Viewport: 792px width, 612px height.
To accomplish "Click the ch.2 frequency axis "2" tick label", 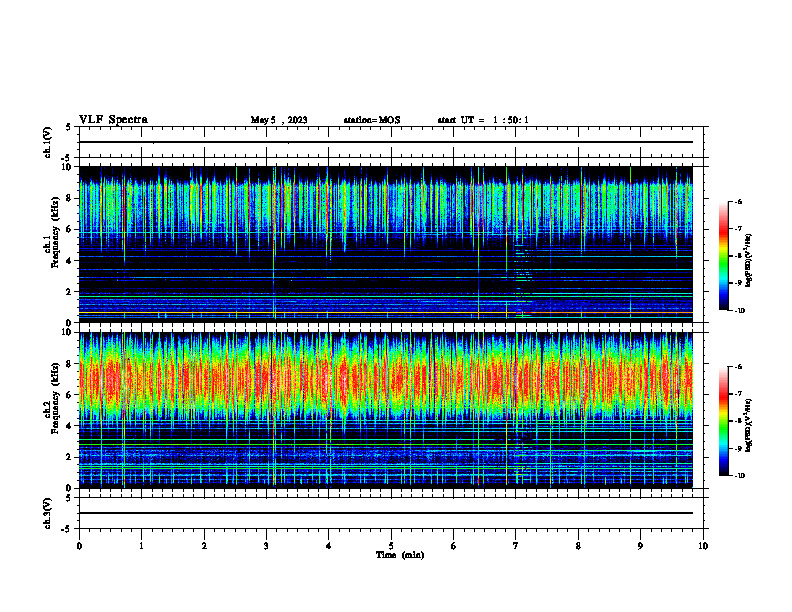I will click(70, 457).
